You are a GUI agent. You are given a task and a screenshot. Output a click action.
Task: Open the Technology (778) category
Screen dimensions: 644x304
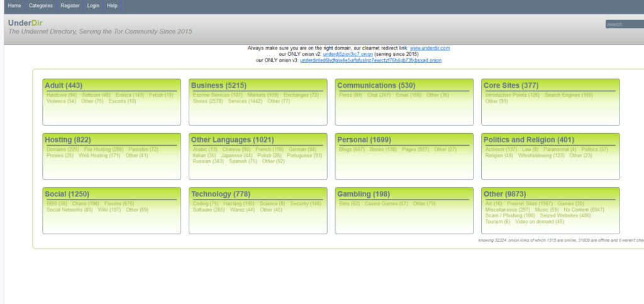(x=221, y=194)
